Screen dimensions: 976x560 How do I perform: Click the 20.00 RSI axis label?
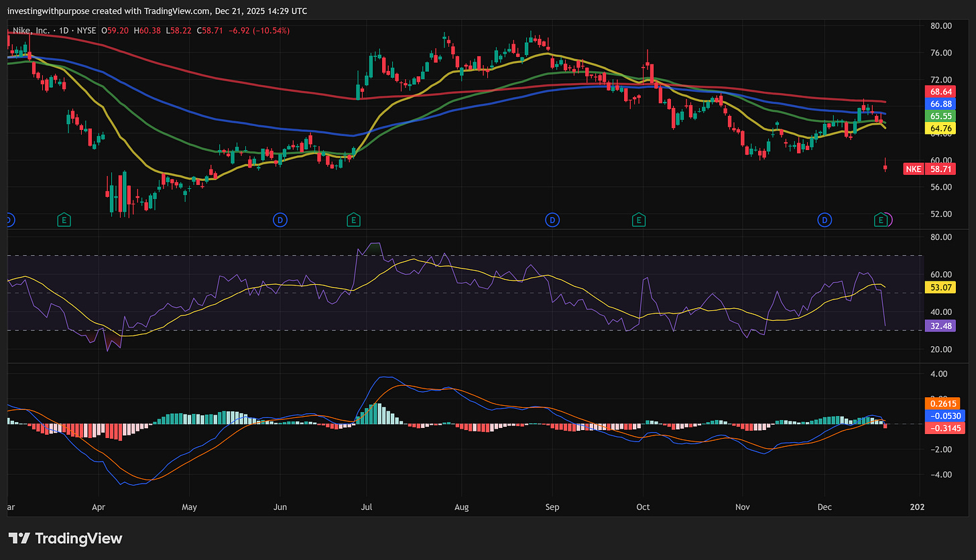(940, 350)
